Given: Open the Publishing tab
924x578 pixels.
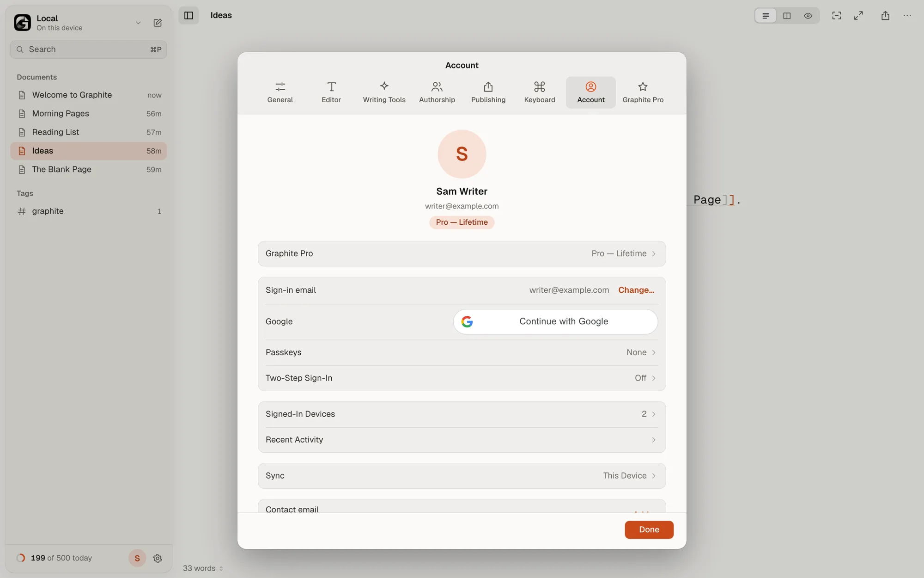Looking at the screenshot, I should [488, 92].
